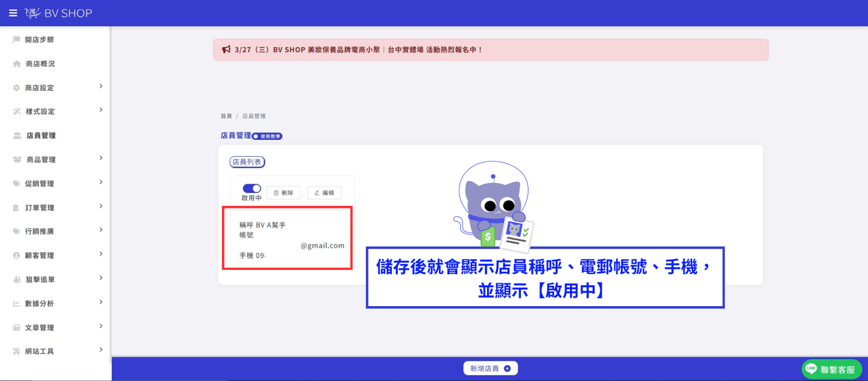This screenshot has width=868, height=381.
Task: Click the box icon beside 商品管理
Action: tap(17, 159)
